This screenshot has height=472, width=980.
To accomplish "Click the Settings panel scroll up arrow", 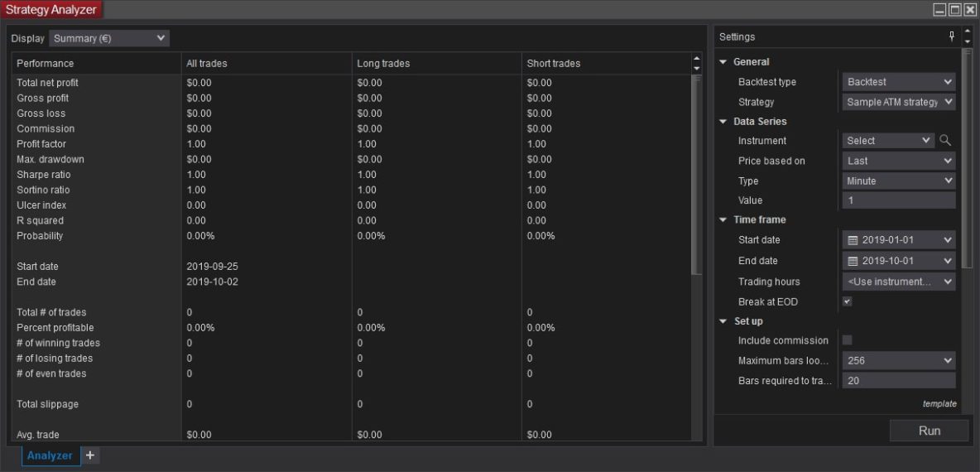I will coord(968,31).
